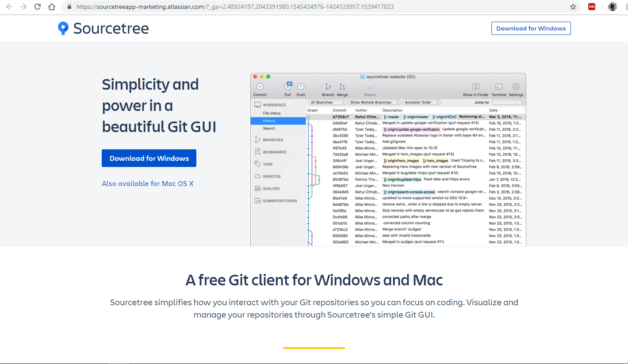Image resolution: width=628 pixels, height=364 pixels.
Task: Select History in the sidebar
Action: [x=278, y=121]
